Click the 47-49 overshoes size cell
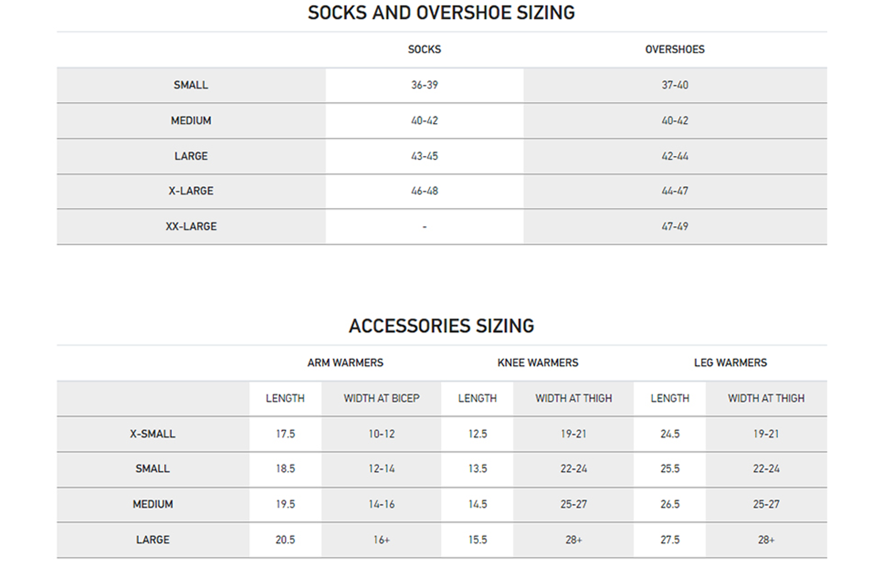 pos(674,227)
